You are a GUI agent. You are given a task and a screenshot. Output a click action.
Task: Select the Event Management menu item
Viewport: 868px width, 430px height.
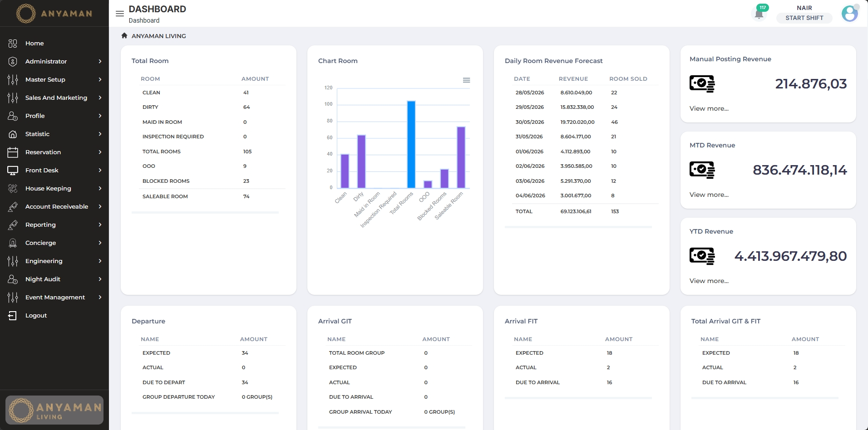coord(54,297)
